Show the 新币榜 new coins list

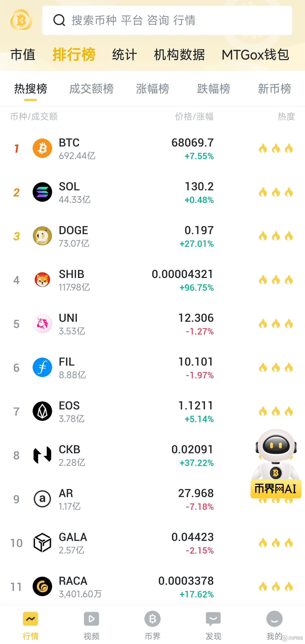tap(274, 89)
